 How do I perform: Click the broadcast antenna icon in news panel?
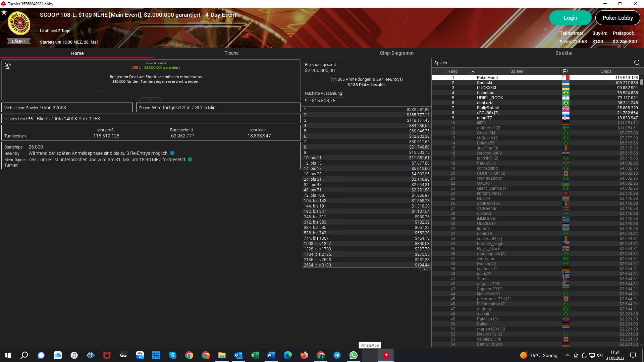(8, 66)
